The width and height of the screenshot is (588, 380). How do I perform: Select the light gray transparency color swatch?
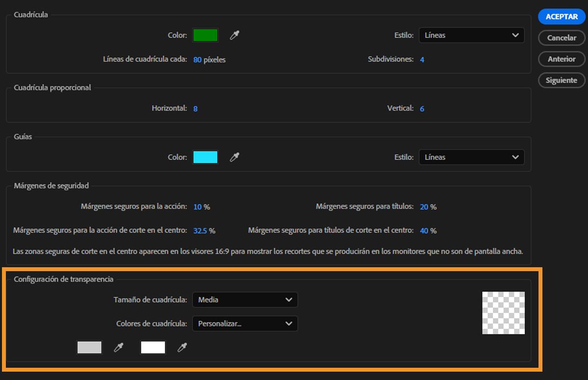(89, 347)
